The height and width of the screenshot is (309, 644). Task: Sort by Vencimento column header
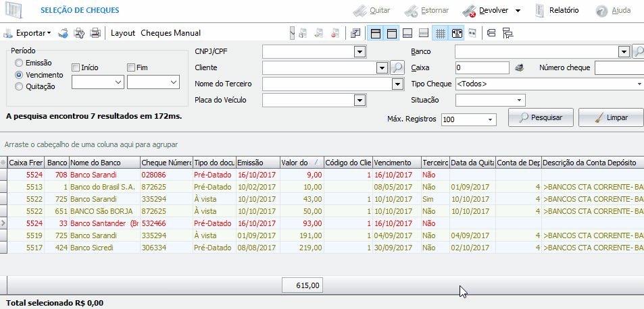(x=397, y=163)
